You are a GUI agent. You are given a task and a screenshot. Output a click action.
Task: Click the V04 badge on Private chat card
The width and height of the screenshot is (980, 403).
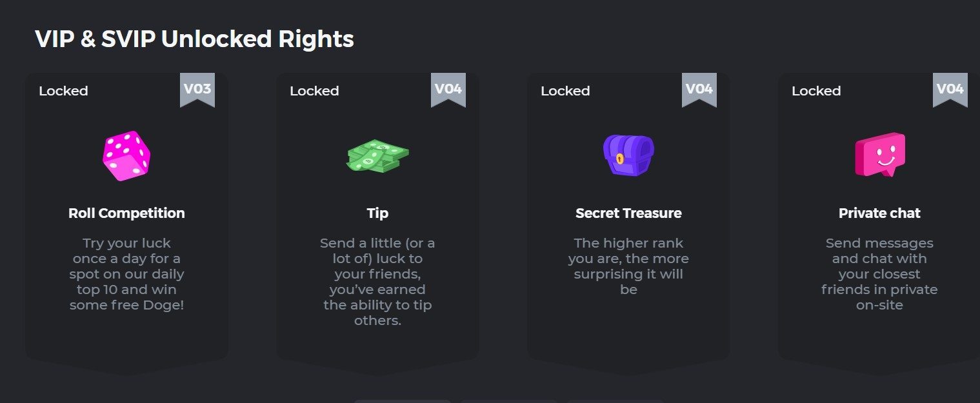pos(950,90)
